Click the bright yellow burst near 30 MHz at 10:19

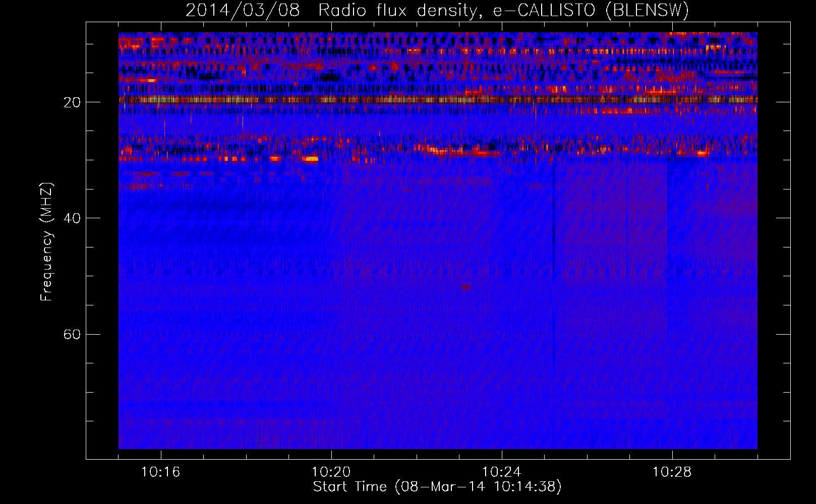[311, 159]
